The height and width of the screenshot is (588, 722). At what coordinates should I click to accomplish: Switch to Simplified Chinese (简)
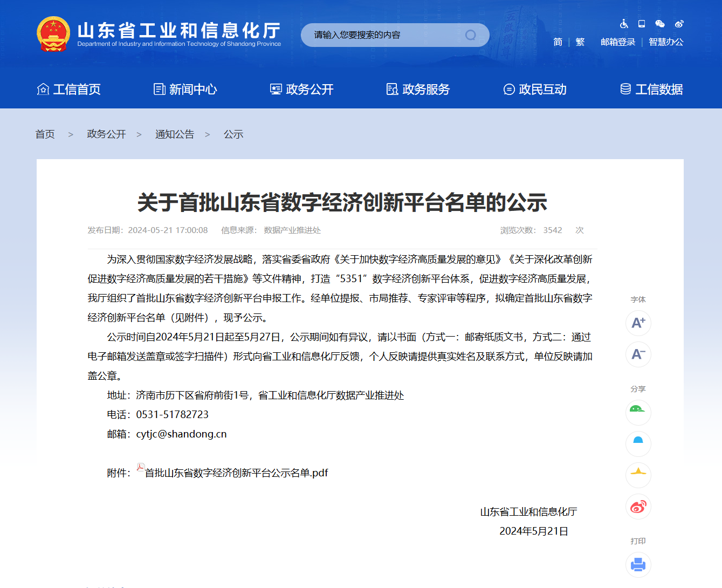click(558, 42)
